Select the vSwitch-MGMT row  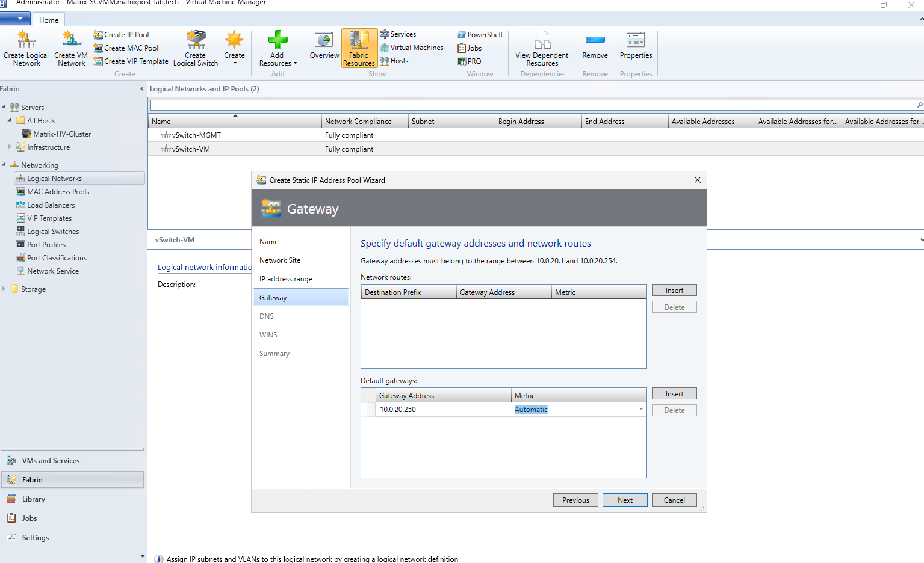coord(536,135)
